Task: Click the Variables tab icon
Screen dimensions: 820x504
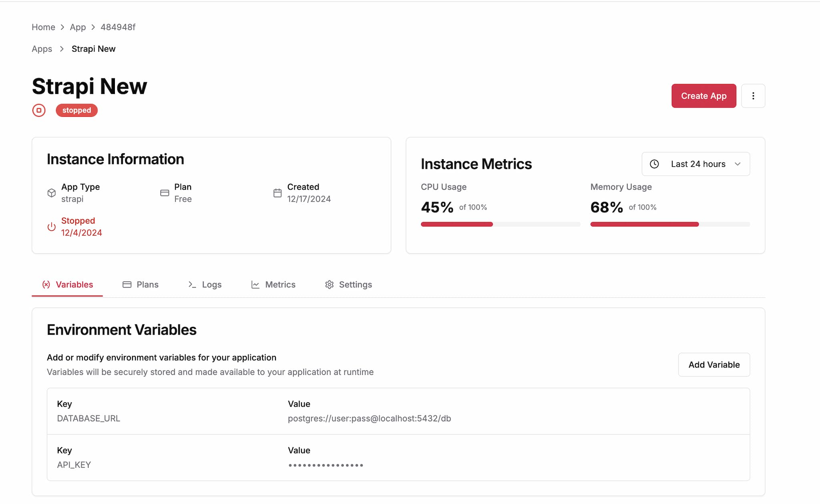Action: click(46, 284)
